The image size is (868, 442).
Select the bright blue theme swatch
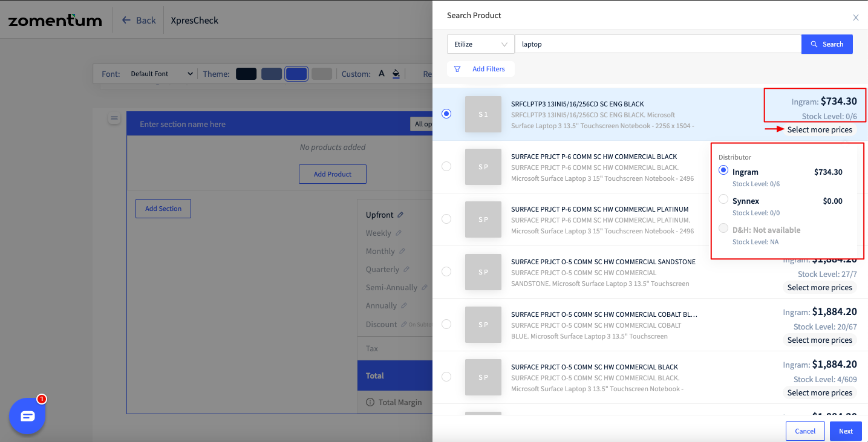pos(296,74)
